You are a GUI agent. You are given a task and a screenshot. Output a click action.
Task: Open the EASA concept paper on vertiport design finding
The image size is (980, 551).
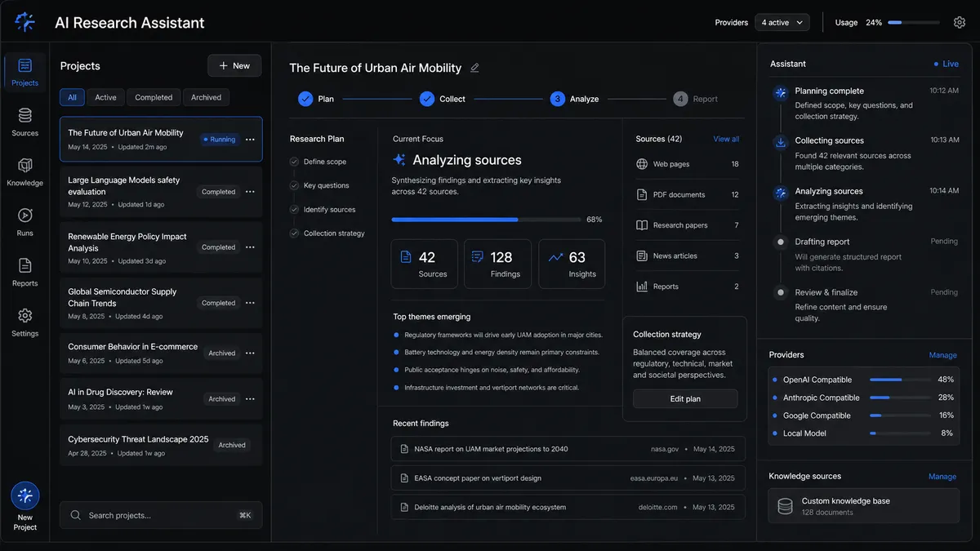(x=568, y=478)
